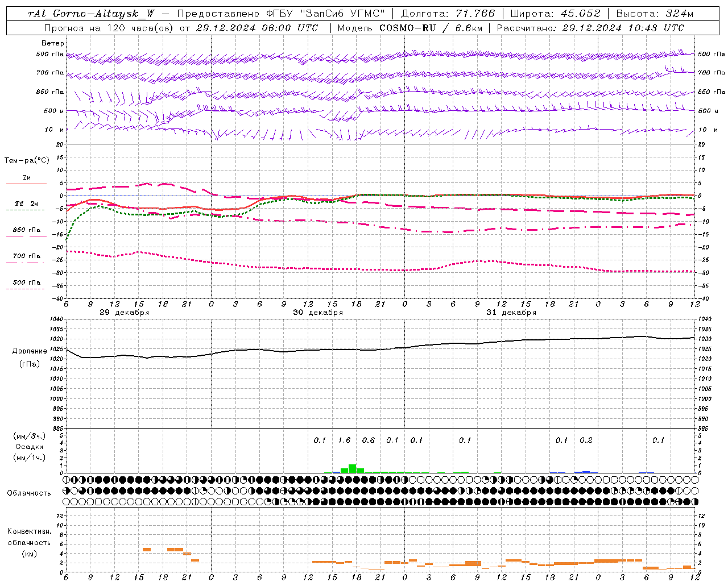
Task: Click the Облачность cloud cover label
Action: pyautogui.click(x=29, y=493)
